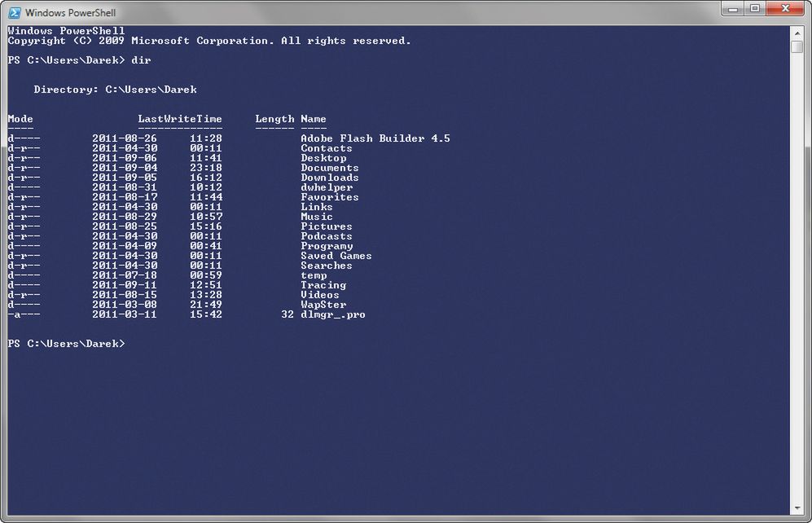Click the time 21:49 of WapSter
Viewport: 812px width, 523px height.
point(205,305)
